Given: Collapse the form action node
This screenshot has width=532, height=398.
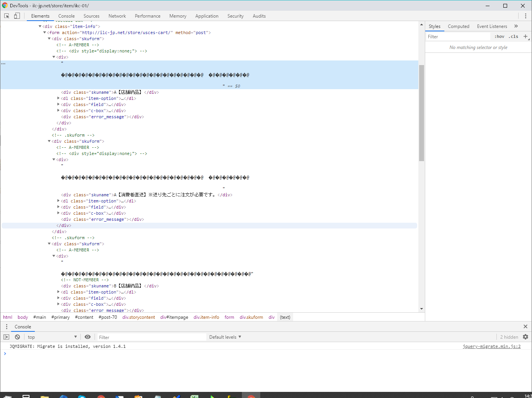Looking at the screenshot, I should (x=44, y=33).
